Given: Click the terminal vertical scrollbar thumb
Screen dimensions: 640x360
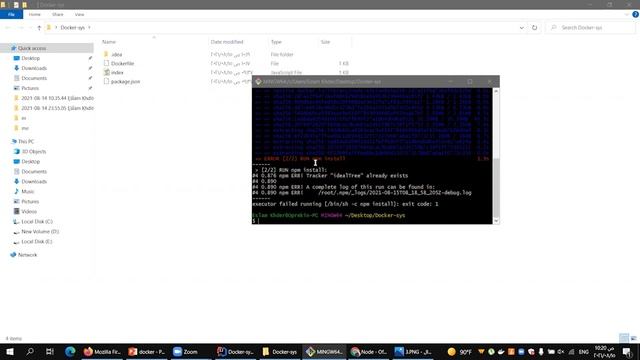Looking at the screenshot, I should (496, 187).
